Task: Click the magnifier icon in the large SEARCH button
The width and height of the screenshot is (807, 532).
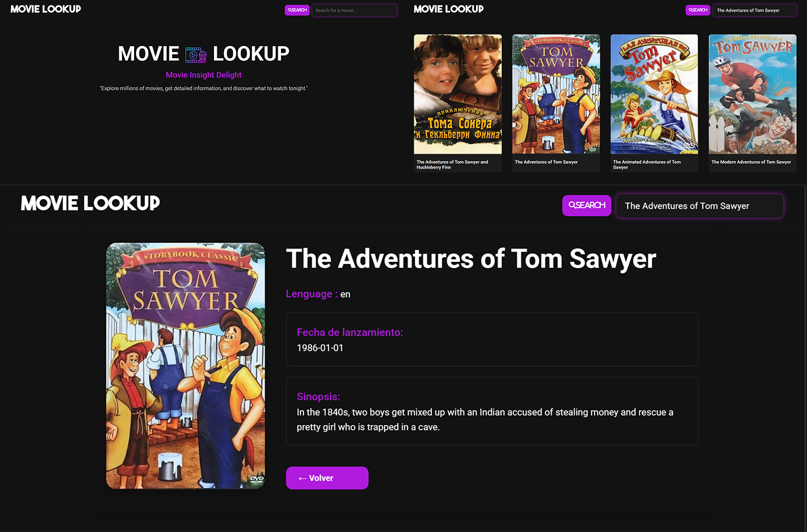Action: (572, 205)
